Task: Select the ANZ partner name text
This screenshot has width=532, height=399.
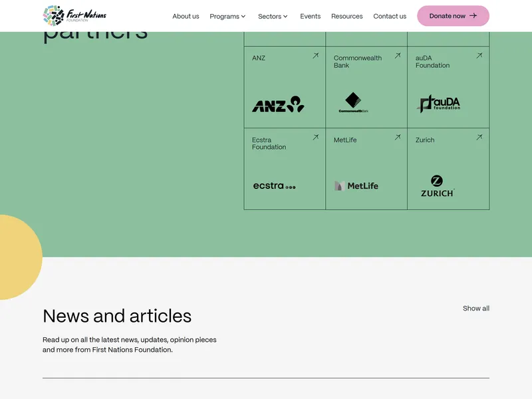Action: tap(259, 58)
